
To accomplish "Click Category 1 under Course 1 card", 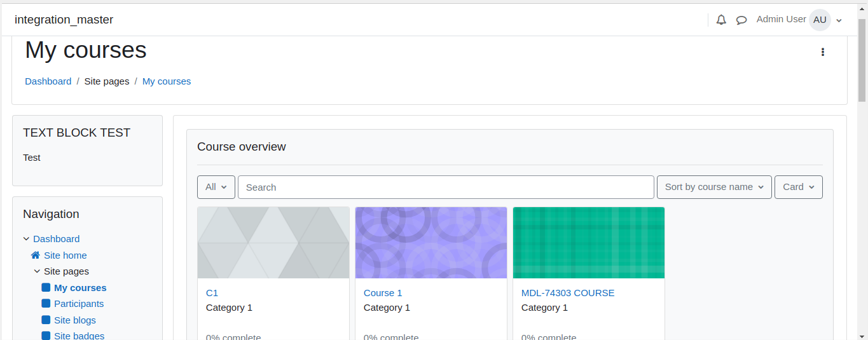I will pos(387,308).
